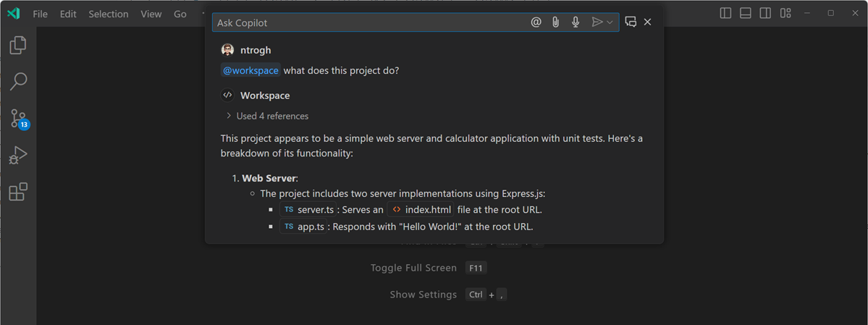Expand the Used 4 references list
The image size is (868, 325).
[266, 116]
